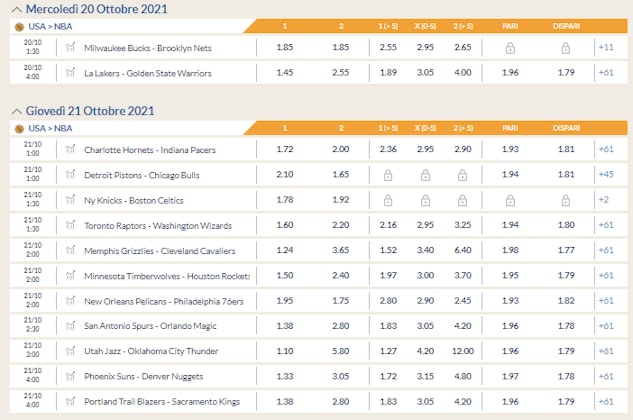Click locked 1(>5) odds for Pistons - Bulls
Viewport: 633px width, 420px height.
[388, 175]
